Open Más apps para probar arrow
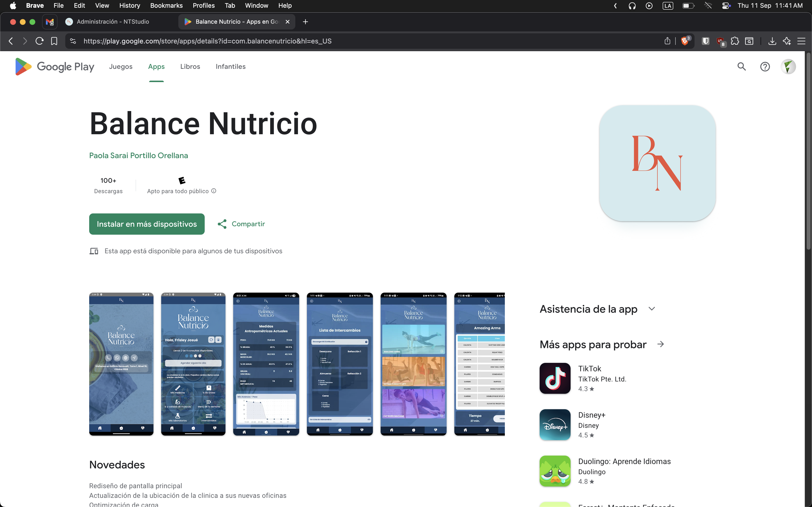The image size is (812, 507). click(660, 344)
